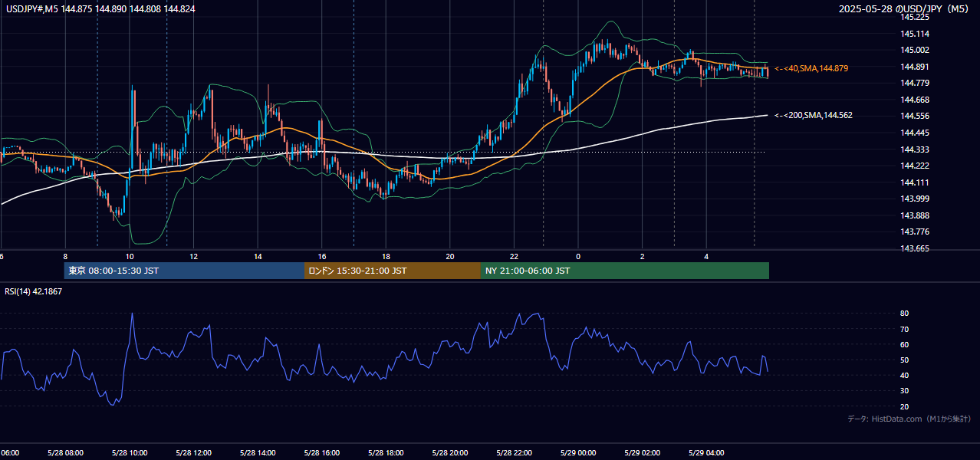Click bottom date label 5/28 08:00
The height and width of the screenshot is (460, 980).
coord(66,452)
